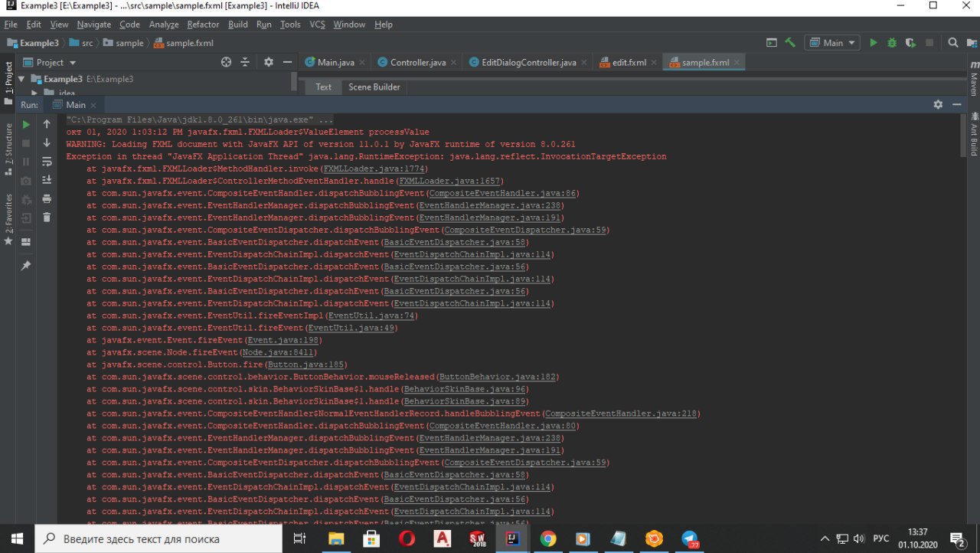Image resolution: width=980 pixels, height=553 pixels.
Task: Toggle scroll to end of console
Action: (47, 180)
